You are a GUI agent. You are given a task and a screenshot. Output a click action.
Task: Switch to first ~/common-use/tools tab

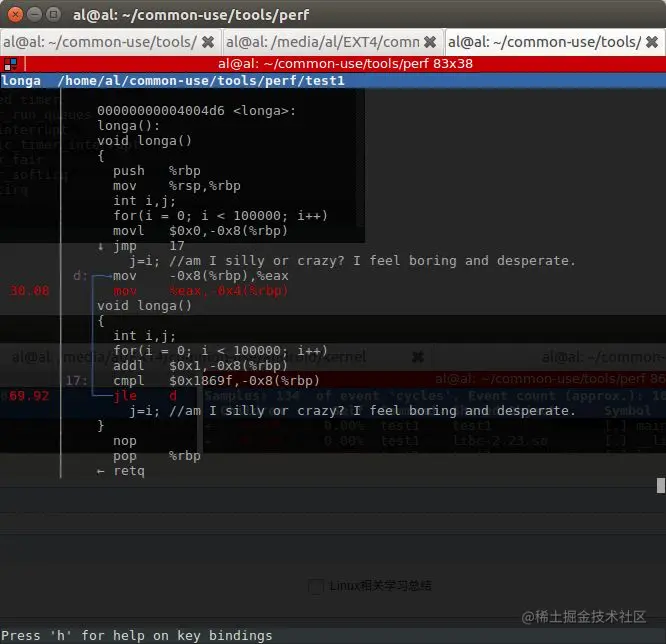tap(100, 42)
